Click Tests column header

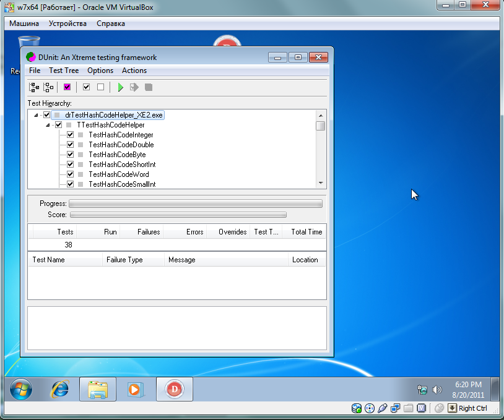54,232
